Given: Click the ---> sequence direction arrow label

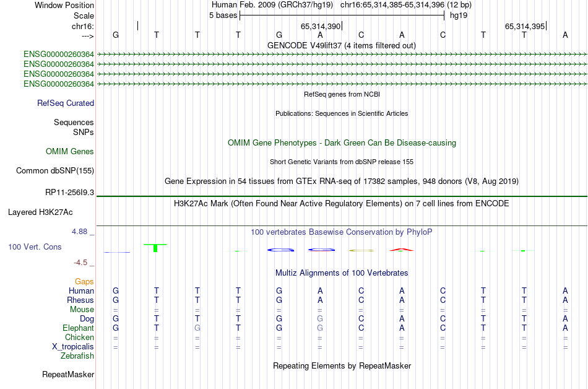Looking at the screenshot, I should tap(87, 36).
